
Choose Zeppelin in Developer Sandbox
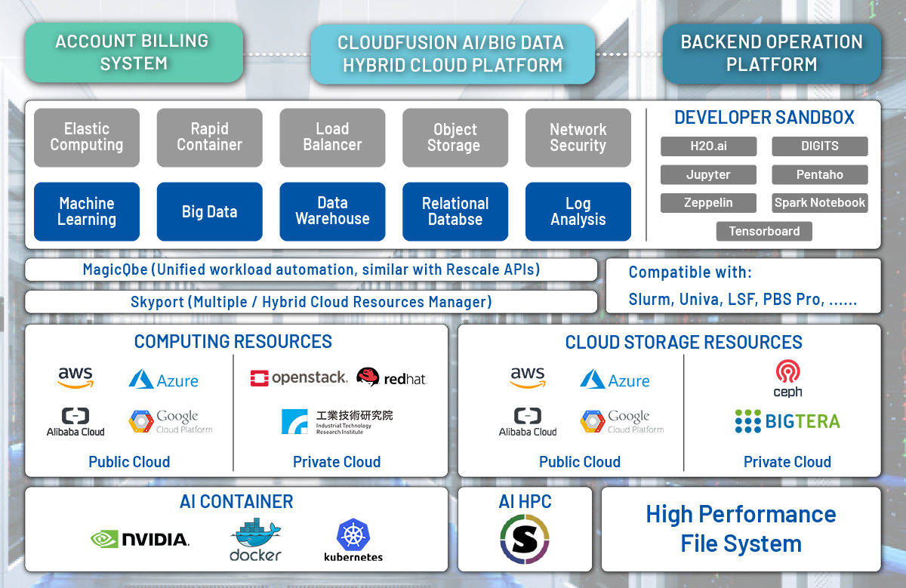[x=708, y=203]
